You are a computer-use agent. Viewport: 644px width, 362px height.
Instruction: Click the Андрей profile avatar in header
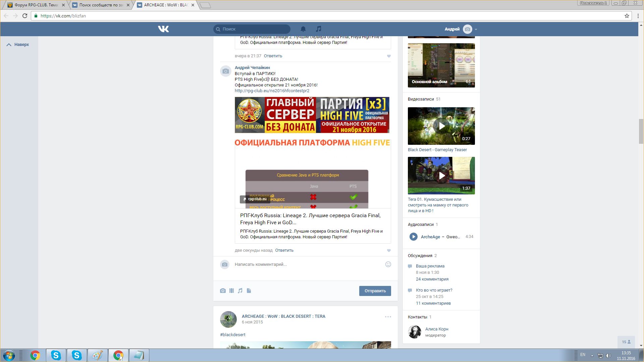467,29
